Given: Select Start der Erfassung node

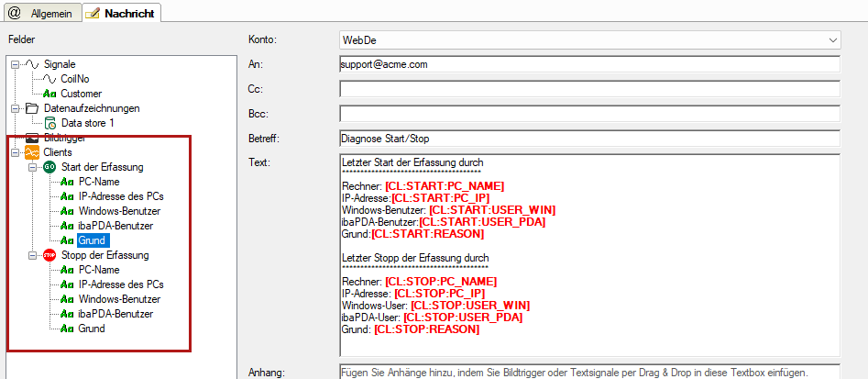Looking at the screenshot, I should pos(103,167).
